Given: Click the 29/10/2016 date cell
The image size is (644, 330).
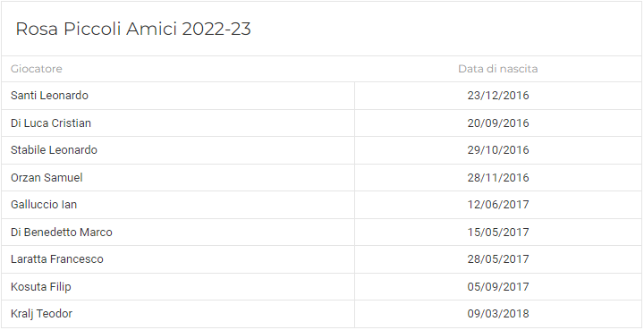Looking at the screenshot, I should click(498, 150).
